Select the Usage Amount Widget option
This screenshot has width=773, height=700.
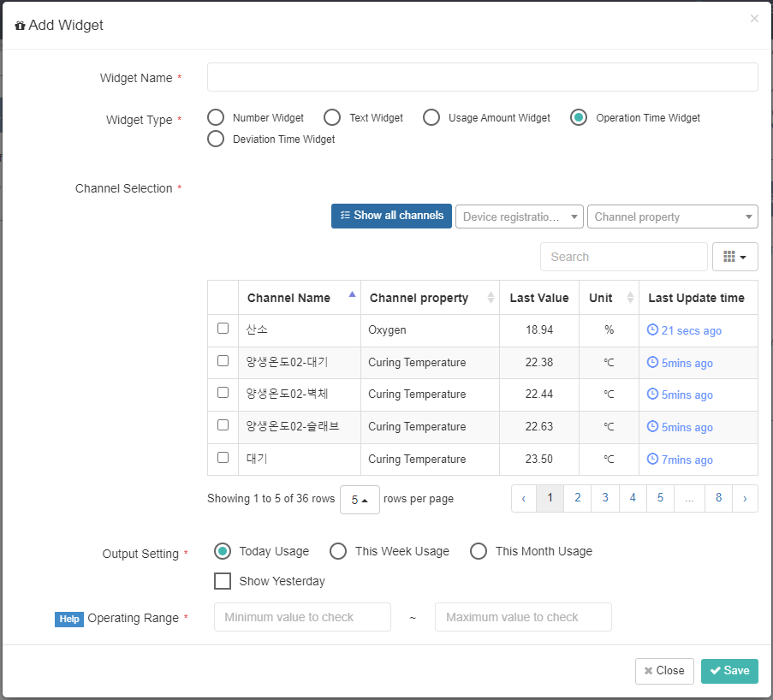pos(431,118)
